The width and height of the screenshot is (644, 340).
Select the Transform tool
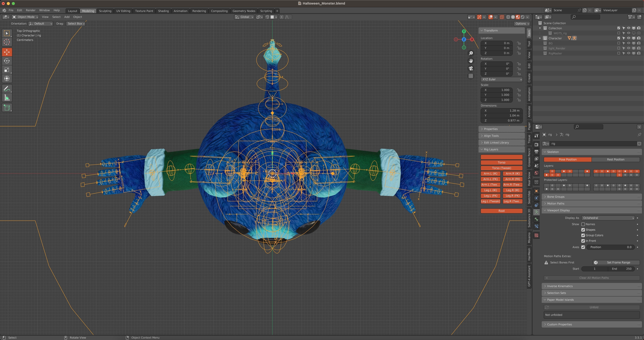pos(7,79)
